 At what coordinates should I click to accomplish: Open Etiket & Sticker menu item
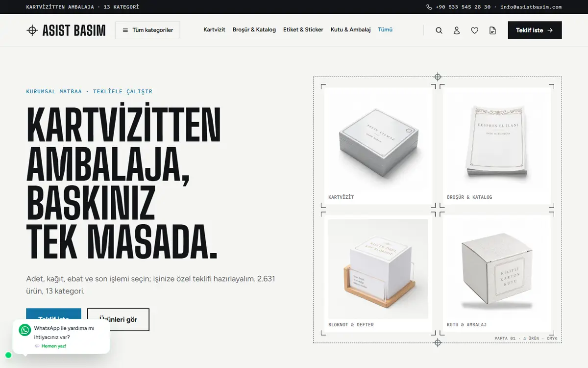click(x=303, y=30)
